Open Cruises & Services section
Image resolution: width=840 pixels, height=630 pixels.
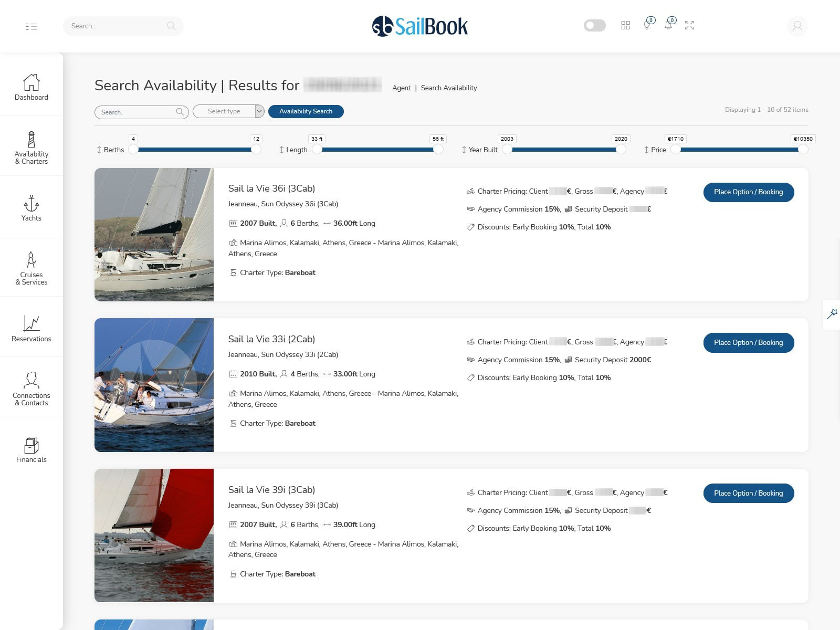pos(31,268)
